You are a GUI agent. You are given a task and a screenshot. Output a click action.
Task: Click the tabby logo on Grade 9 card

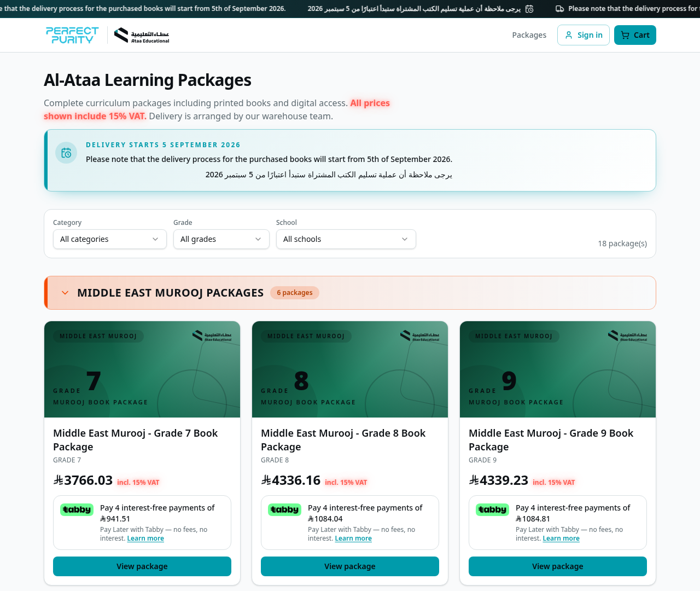[x=492, y=510]
